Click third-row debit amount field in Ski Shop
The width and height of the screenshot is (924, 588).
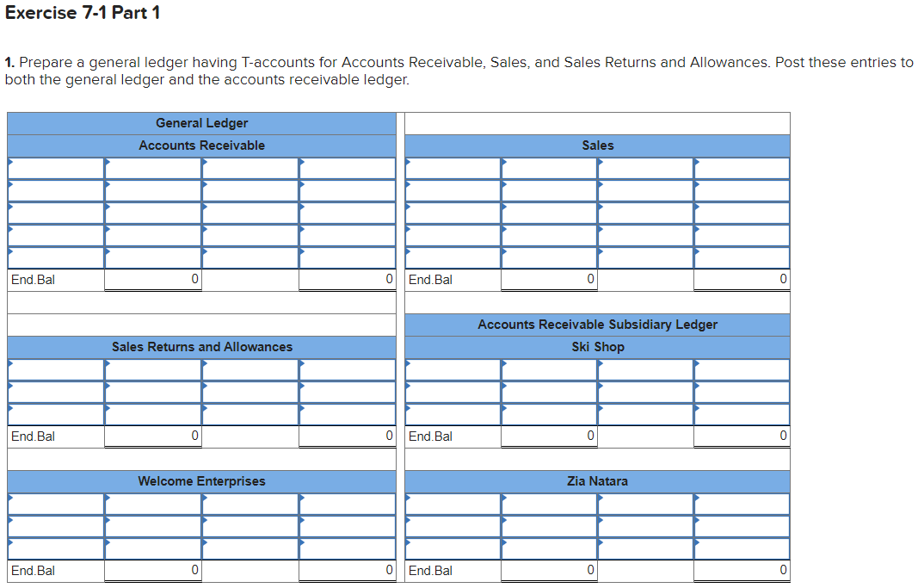549,415
